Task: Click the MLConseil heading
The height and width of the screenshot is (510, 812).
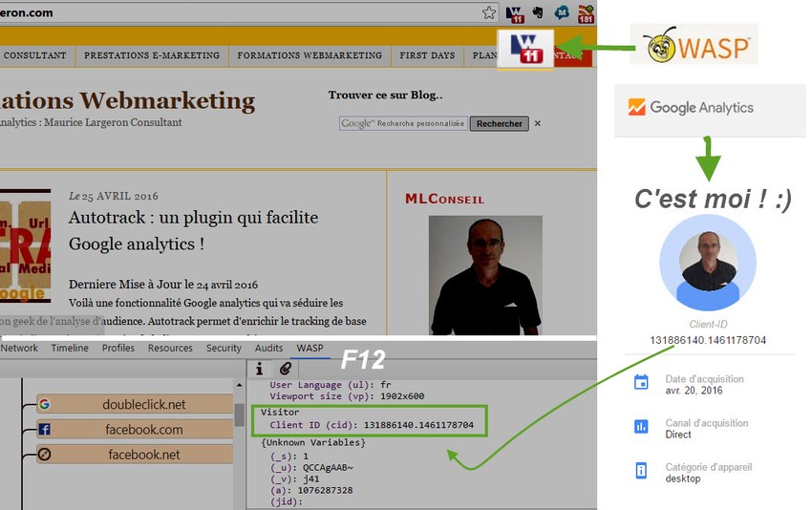Action: (444, 199)
